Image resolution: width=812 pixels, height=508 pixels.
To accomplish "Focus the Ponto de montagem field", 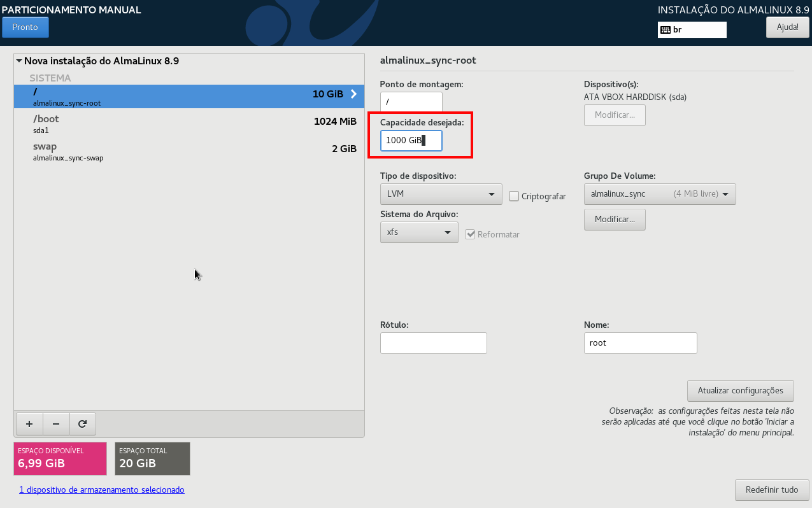I will [x=411, y=102].
